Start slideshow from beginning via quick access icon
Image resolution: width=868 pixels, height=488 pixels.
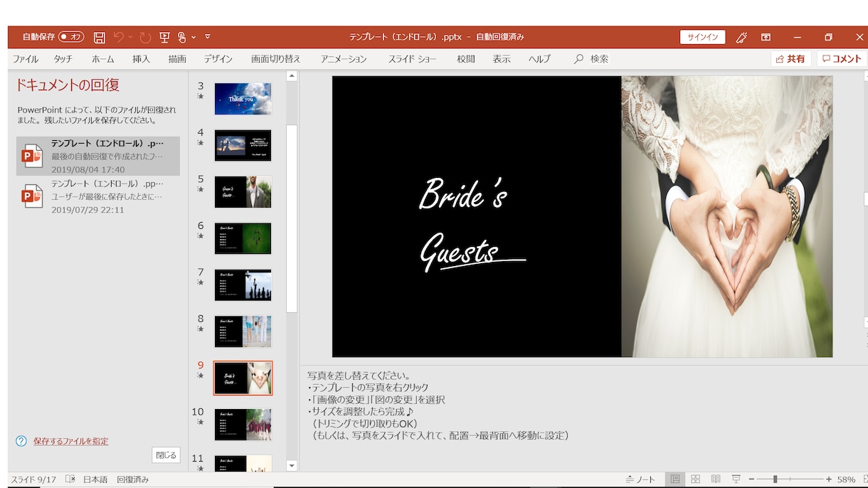point(164,37)
